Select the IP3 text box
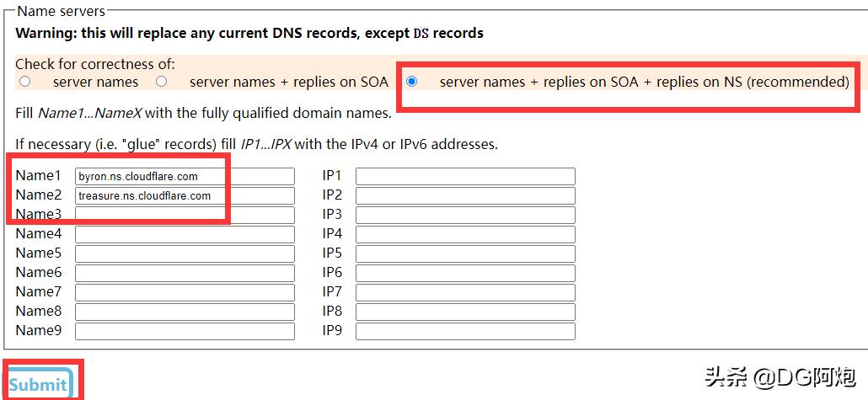This screenshot has width=868, height=400. point(465,215)
